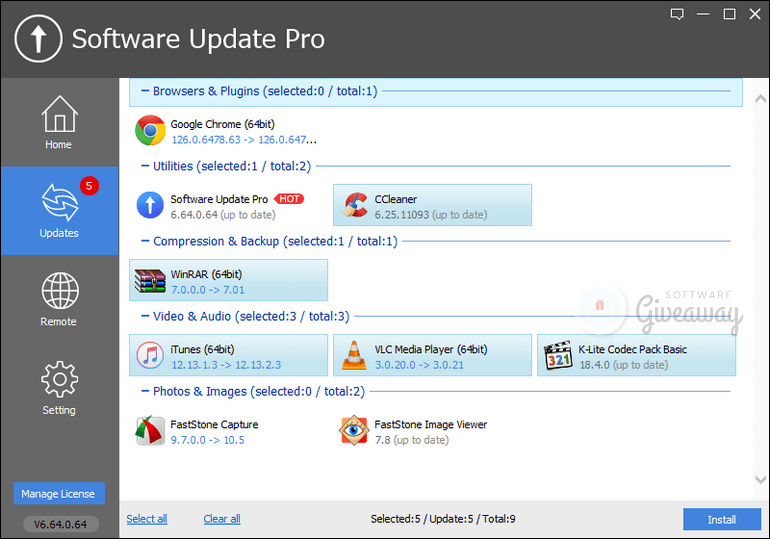Image resolution: width=770 pixels, height=539 pixels.
Task: Toggle selection of FastStone Image Viewer name
Action: pos(431,425)
